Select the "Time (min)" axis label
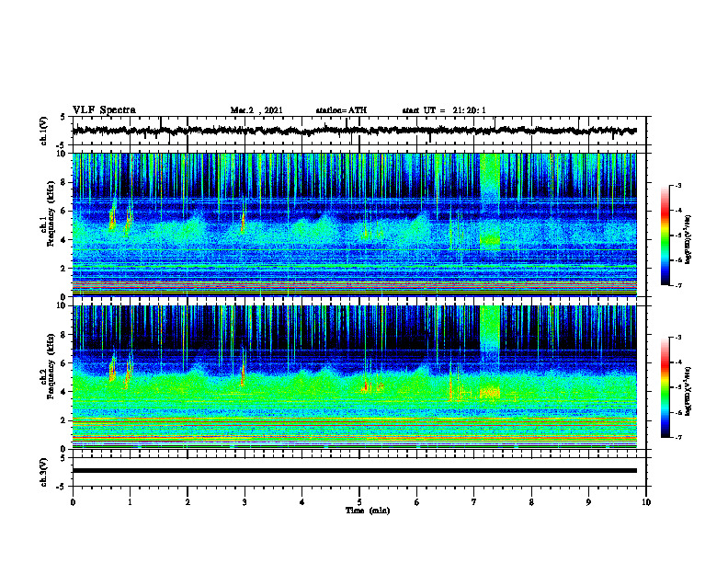Image resolution: width=728 pixels, height=563 pixels. pyautogui.click(x=368, y=511)
